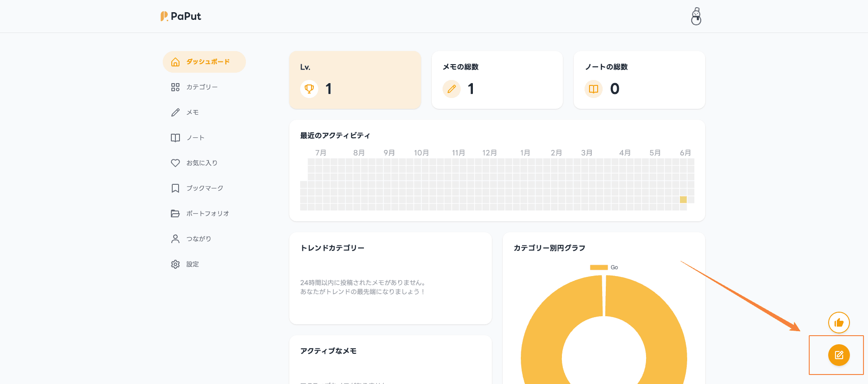Select the メモの総数 value 1
The width and height of the screenshot is (868, 384).
[471, 89]
